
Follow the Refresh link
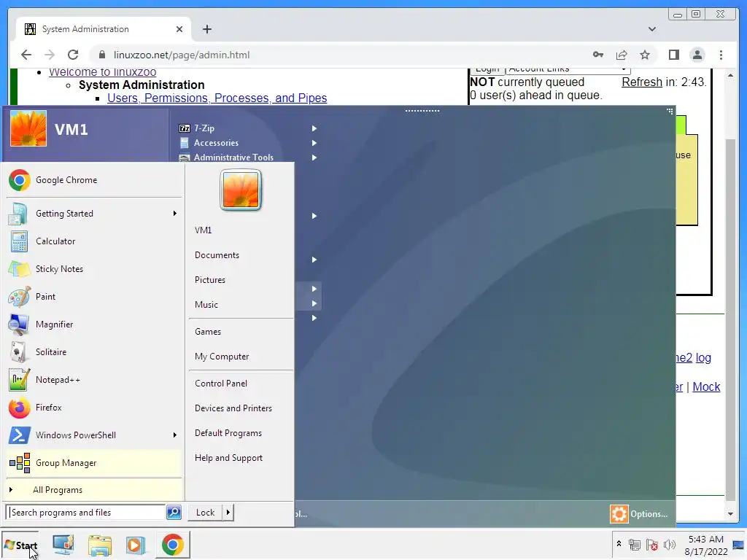(642, 82)
